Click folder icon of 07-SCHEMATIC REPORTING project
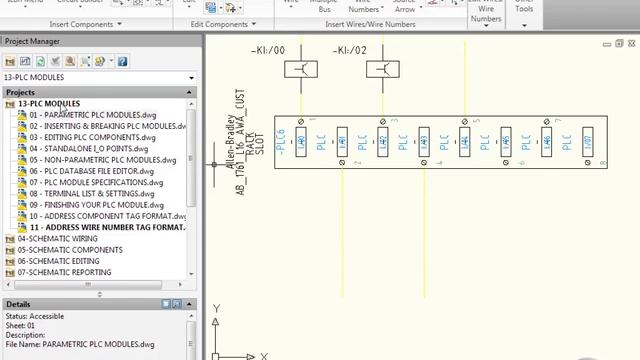640x360 pixels. coord(10,272)
